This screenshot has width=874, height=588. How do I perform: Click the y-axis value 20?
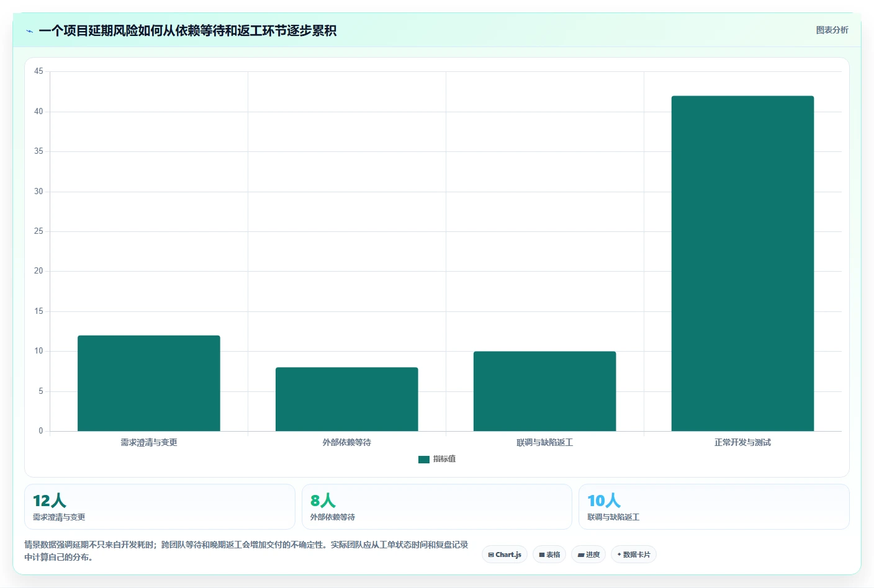[38, 271]
